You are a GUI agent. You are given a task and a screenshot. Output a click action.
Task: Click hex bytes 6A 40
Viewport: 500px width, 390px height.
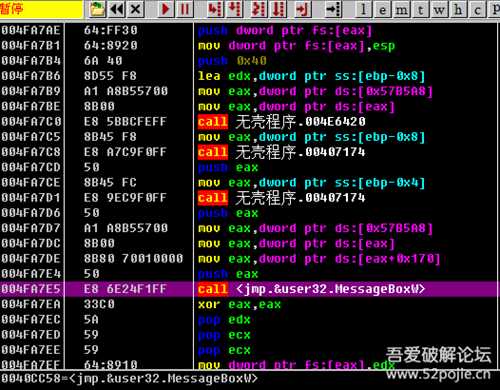point(103,61)
